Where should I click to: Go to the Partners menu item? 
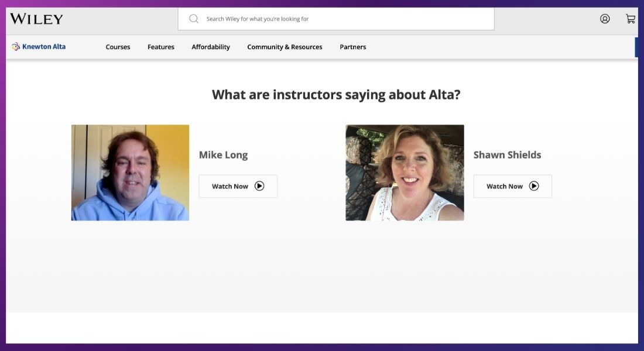tap(353, 47)
